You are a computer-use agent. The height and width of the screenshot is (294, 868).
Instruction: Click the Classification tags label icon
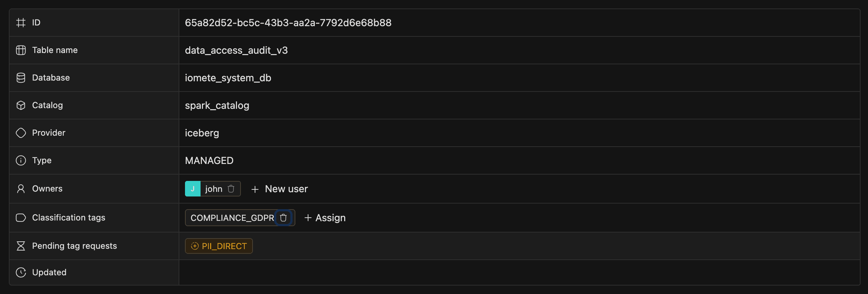(x=21, y=218)
